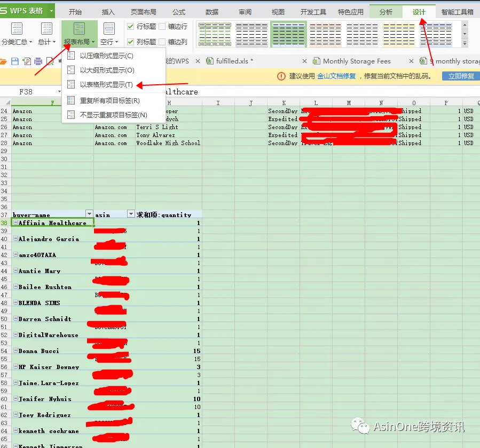This screenshot has height=448, width=480.
Task: Click the open folder icon
Action: 3,61
